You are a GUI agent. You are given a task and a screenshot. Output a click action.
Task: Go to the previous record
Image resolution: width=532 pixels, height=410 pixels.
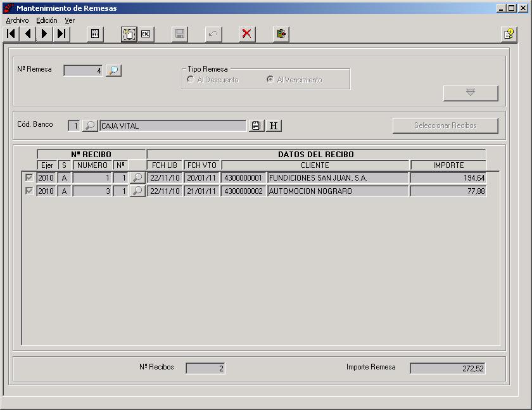tap(27, 34)
